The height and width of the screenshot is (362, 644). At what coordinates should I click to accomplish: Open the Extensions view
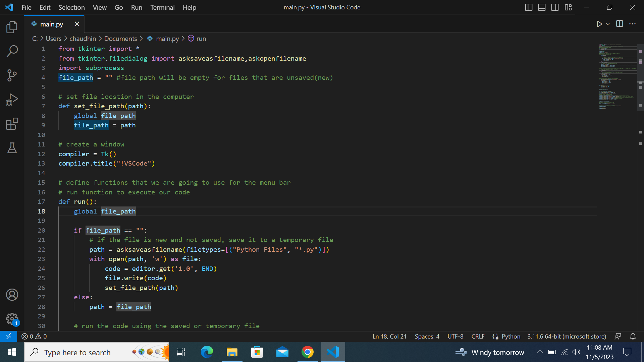point(12,124)
